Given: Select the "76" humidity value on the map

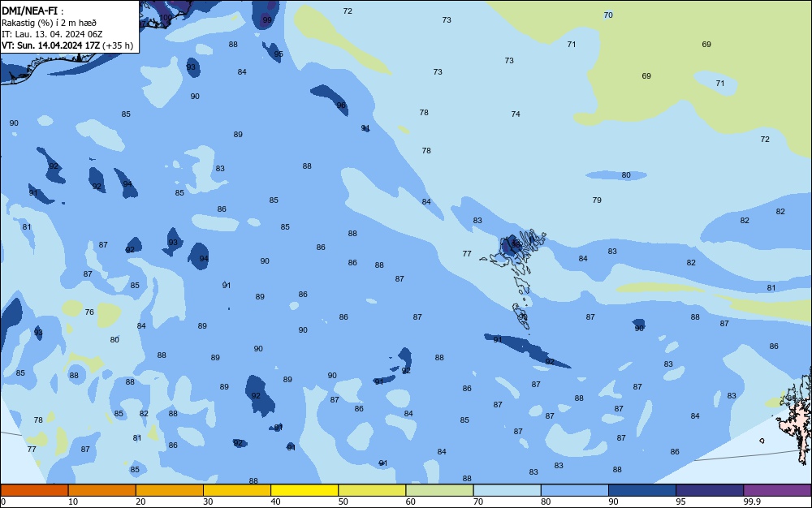Looking at the screenshot, I should (x=89, y=312).
